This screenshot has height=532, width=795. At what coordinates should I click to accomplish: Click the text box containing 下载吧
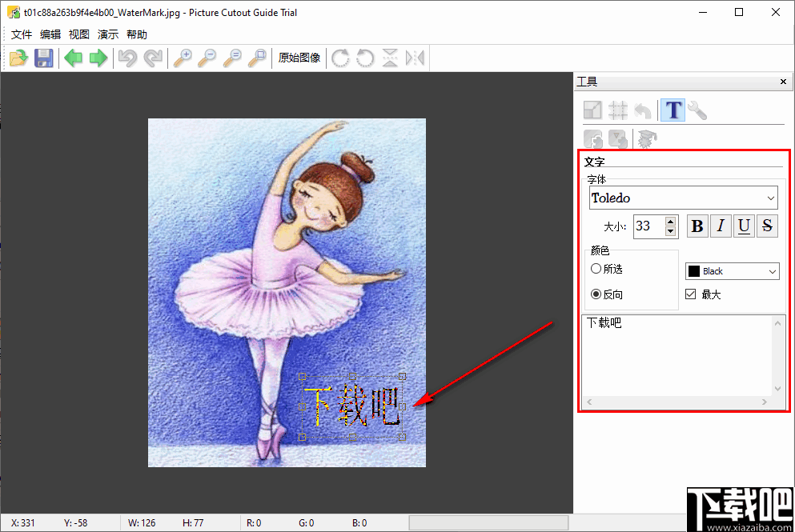[677, 356]
